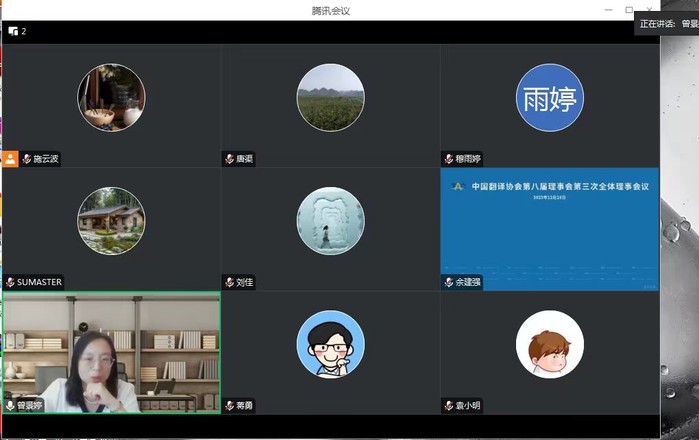Image resolution: width=699 pixels, height=440 pixels.
Task: Toggle the active microphone icon for 曾景婷
Action: [10, 406]
